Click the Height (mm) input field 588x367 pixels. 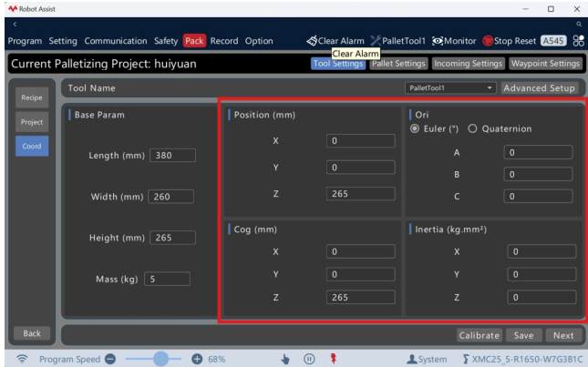coord(172,238)
